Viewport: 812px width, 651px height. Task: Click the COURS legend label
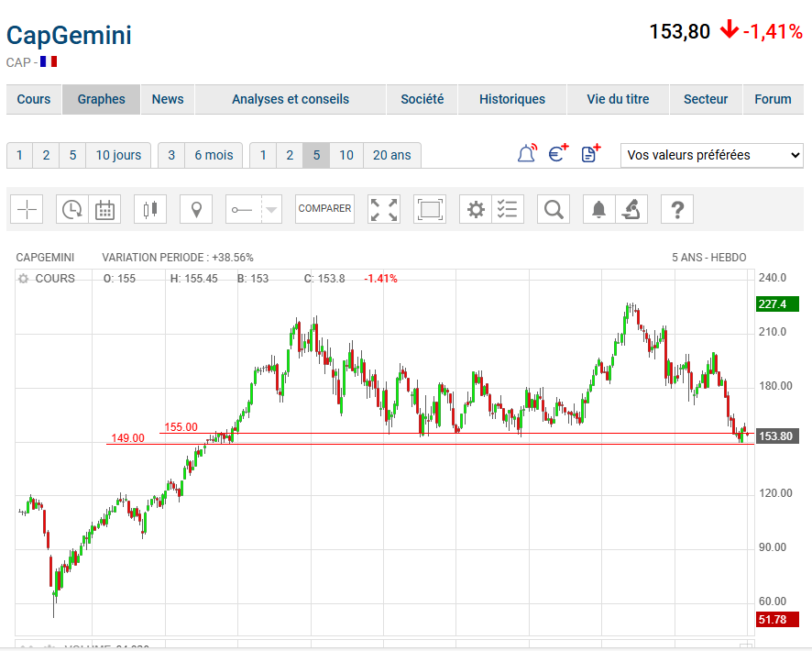[55, 279]
